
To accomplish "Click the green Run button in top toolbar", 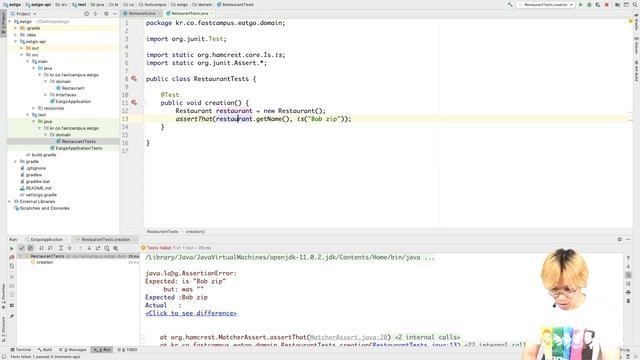I will pyautogui.click(x=581, y=4).
